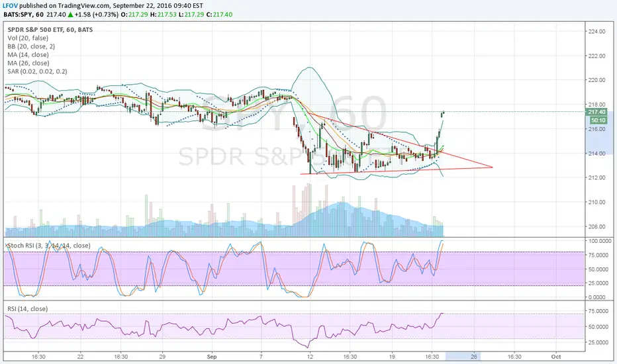This screenshot has width=617, height=364.
Task: Click the 214.00 price axis label
Action: (x=596, y=154)
